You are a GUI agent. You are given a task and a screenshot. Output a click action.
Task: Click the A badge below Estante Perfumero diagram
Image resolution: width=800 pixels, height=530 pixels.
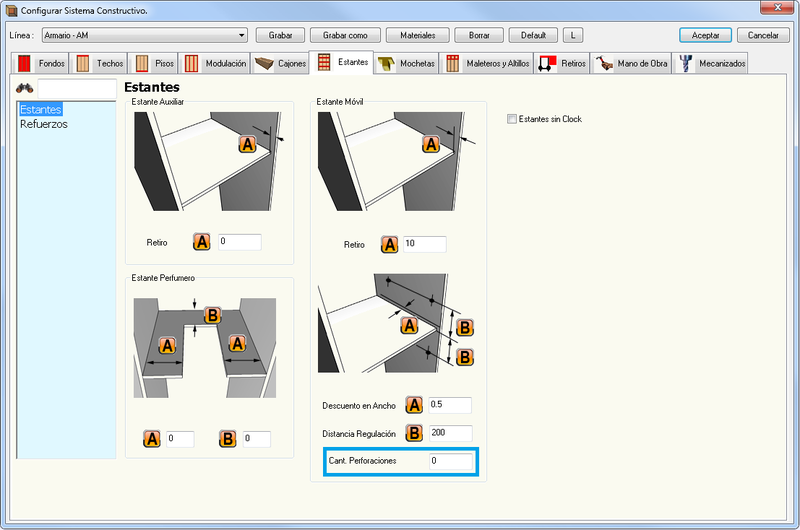coord(152,439)
